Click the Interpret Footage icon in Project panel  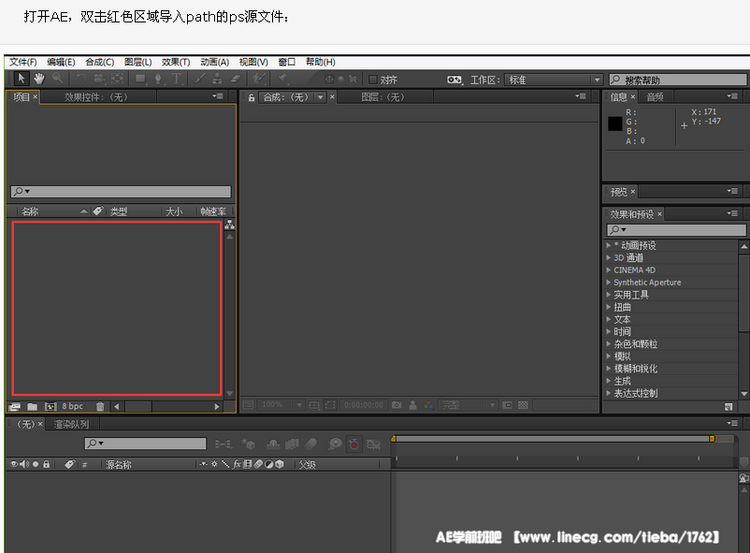coord(14,407)
